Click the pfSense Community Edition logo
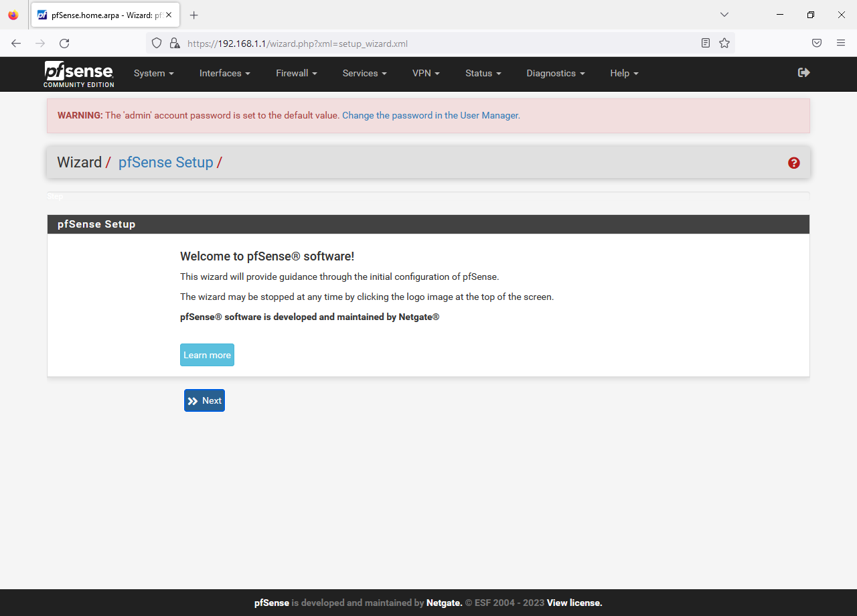The image size is (857, 616). (x=79, y=74)
